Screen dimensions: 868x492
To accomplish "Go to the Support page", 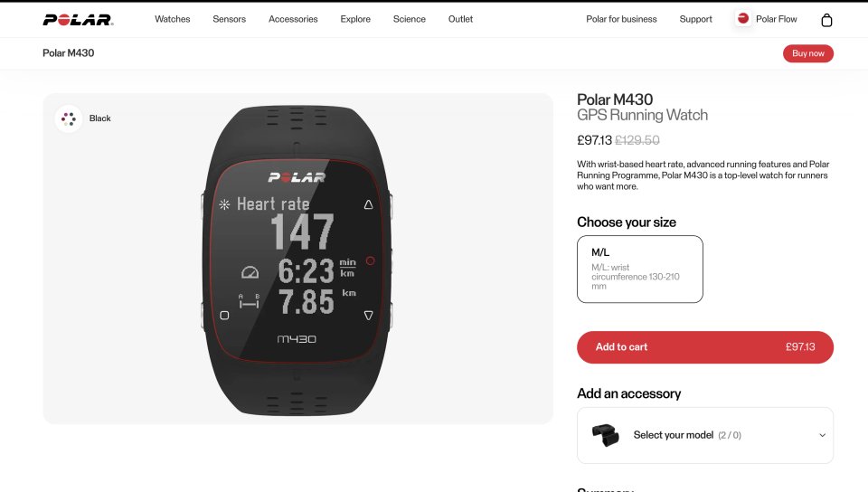I will coord(696,19).
